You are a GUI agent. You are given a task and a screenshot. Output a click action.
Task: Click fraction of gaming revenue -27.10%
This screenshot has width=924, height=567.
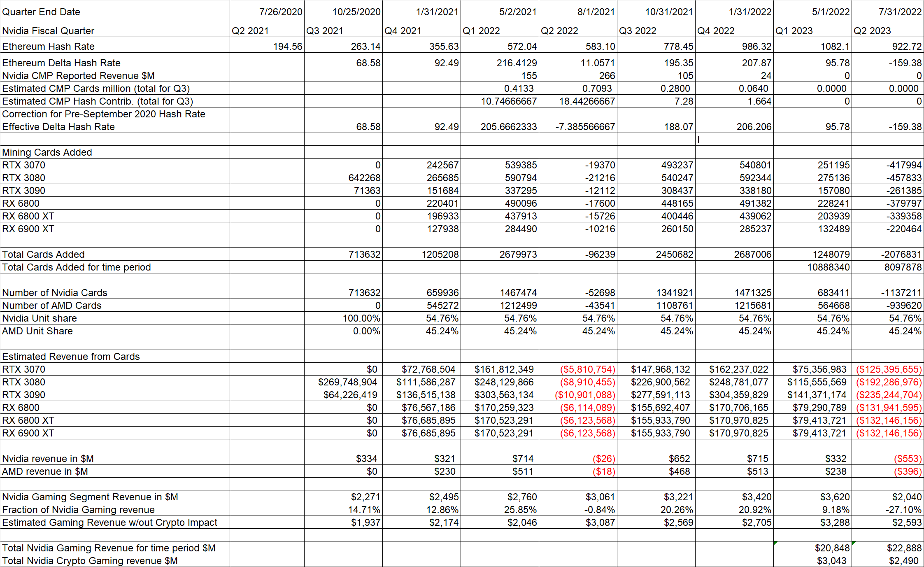pos(888,509)
